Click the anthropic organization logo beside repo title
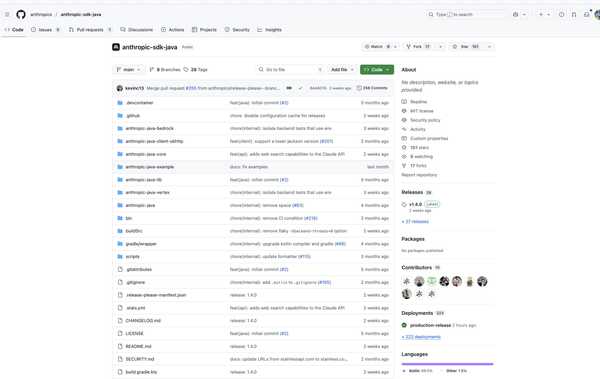The image size is (600, 379). (x=116, y=47)
